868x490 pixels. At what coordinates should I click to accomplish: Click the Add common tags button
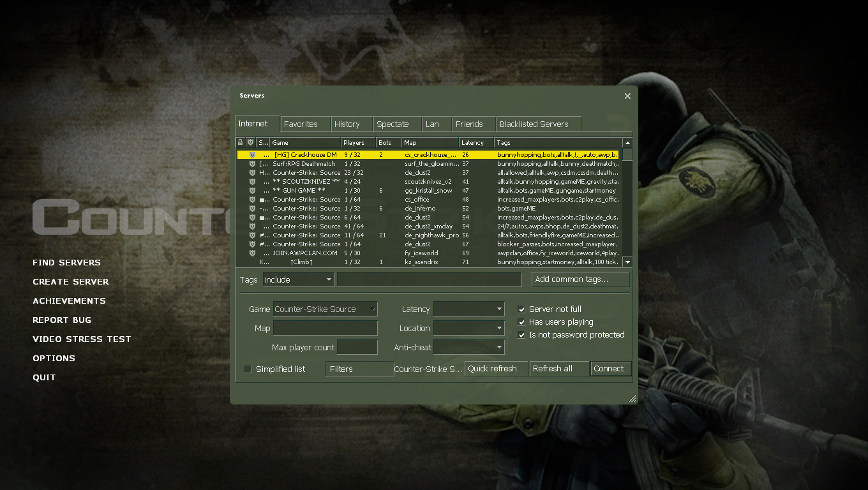[580, 279]
